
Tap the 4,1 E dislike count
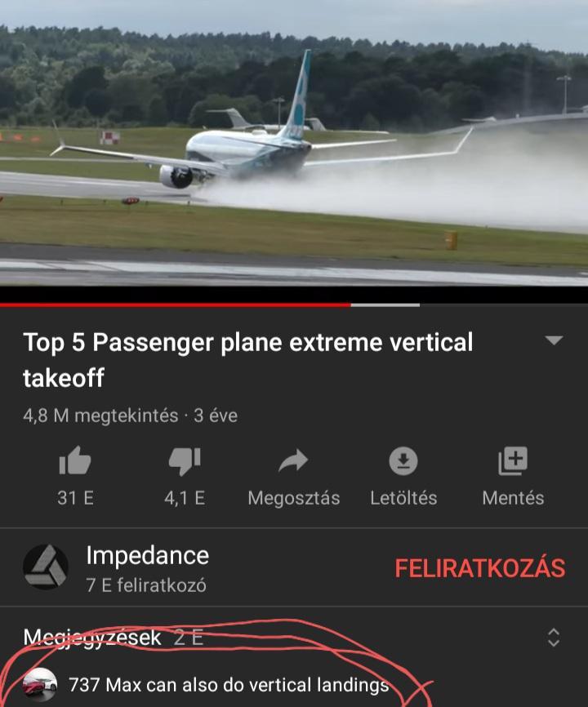point(185,498)
